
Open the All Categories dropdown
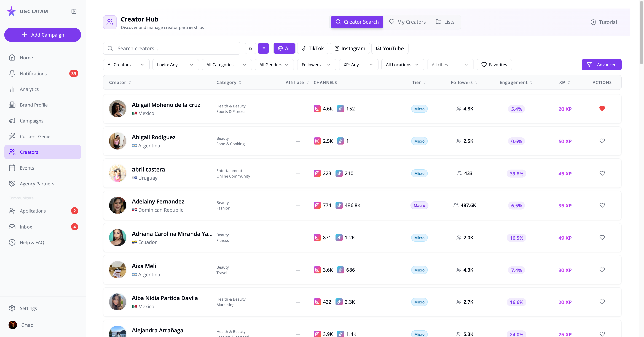point(227,65)
